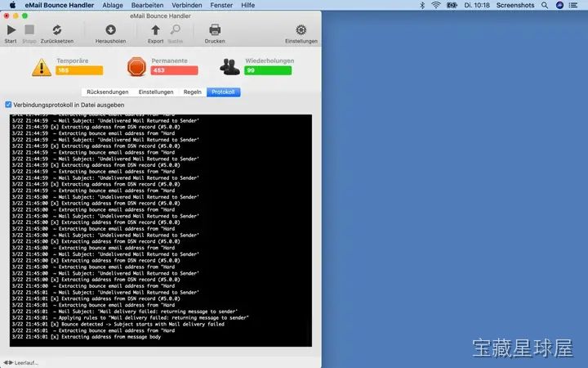588x368 pixels.
Task: Click the battery status icon
Action: click(452, 5)
